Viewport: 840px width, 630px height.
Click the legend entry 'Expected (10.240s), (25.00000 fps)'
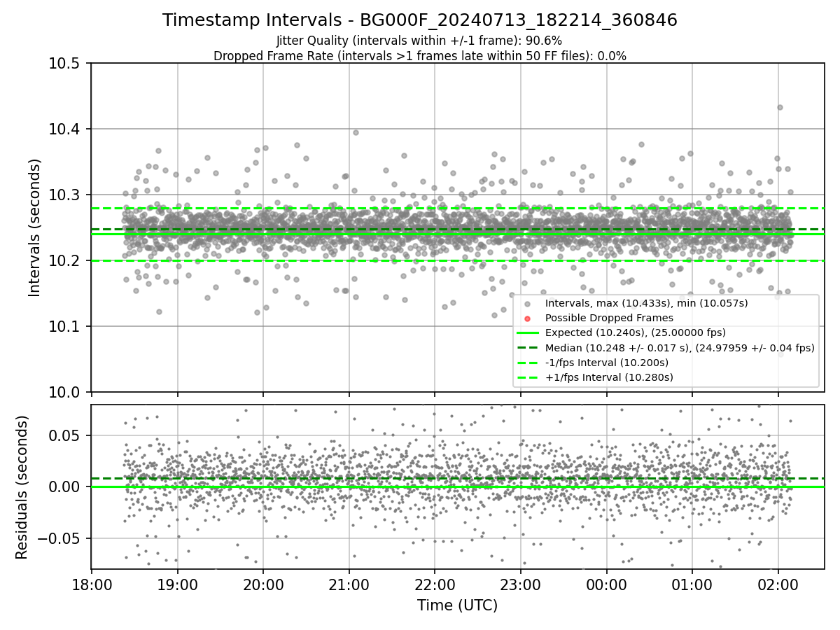click(x=635, y=332)
